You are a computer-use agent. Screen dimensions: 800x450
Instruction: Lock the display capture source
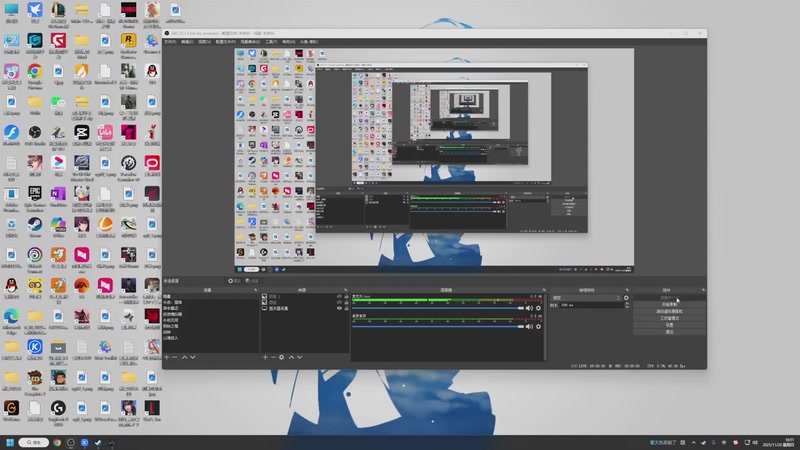346,309
